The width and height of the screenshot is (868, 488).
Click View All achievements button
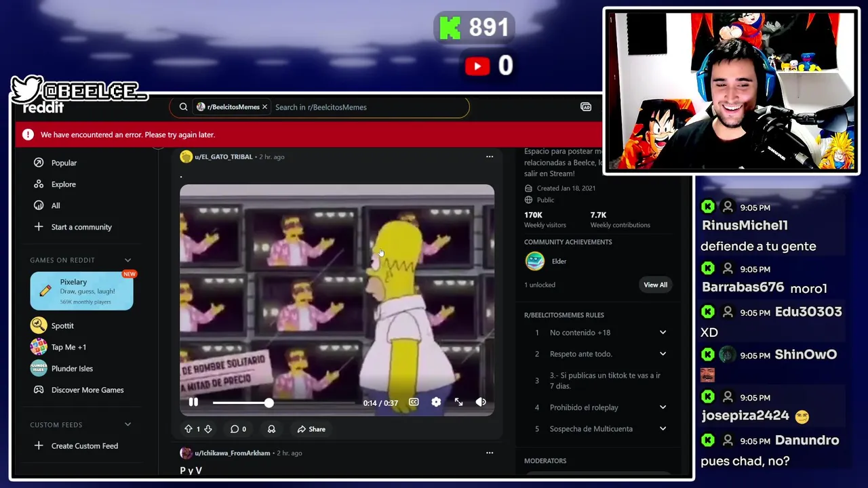(655, 285)
